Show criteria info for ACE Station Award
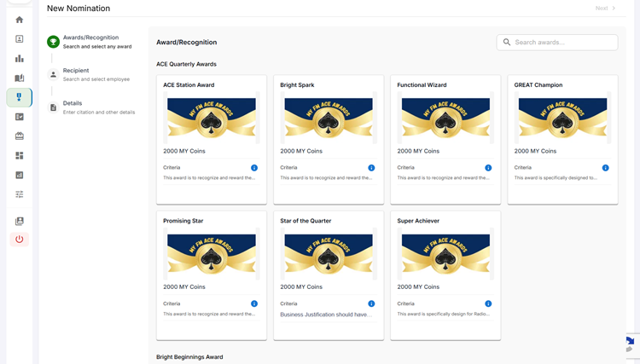 tap(254, 168)
